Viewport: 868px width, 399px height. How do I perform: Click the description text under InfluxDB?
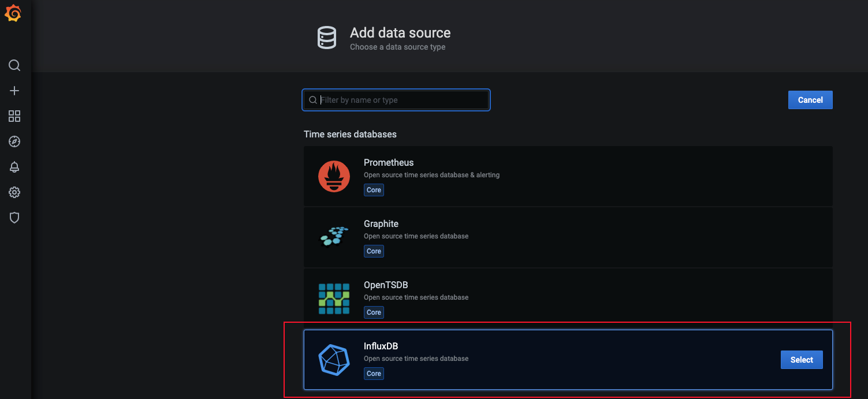coord(416,359)
